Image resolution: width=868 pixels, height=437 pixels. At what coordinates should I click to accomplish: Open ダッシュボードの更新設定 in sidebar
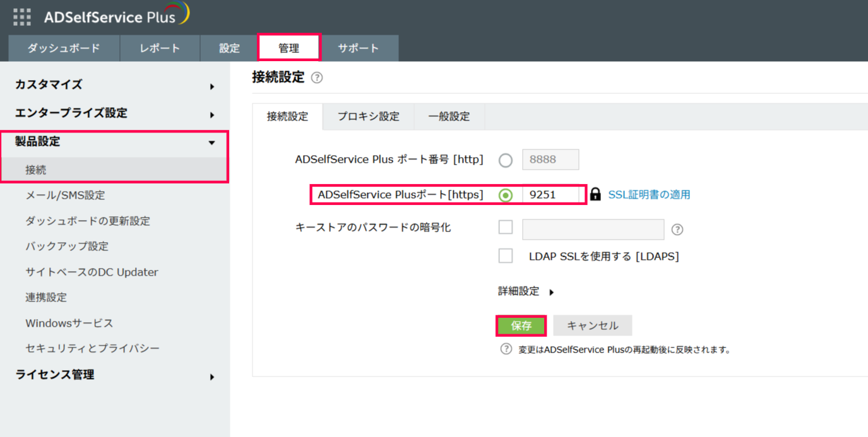point(88,221)
